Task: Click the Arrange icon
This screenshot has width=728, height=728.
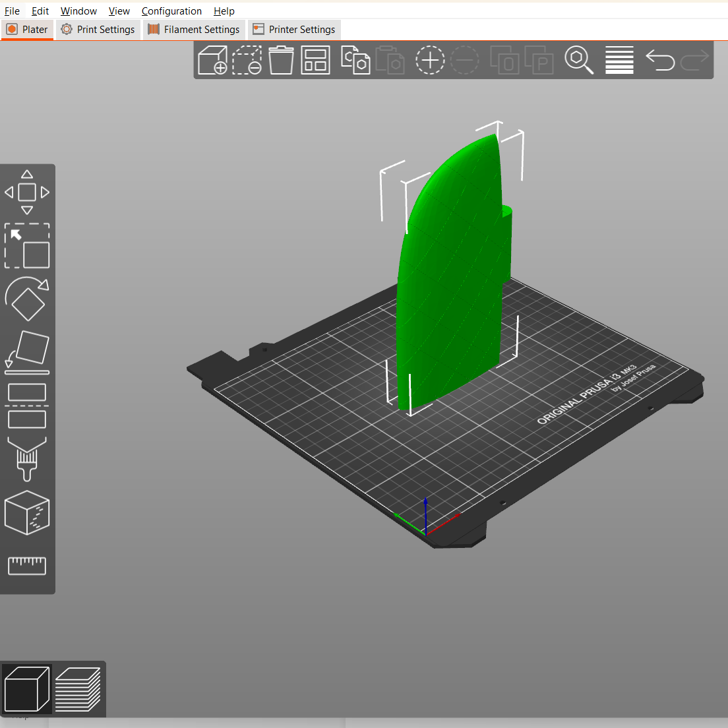Action: click(315, 60)
